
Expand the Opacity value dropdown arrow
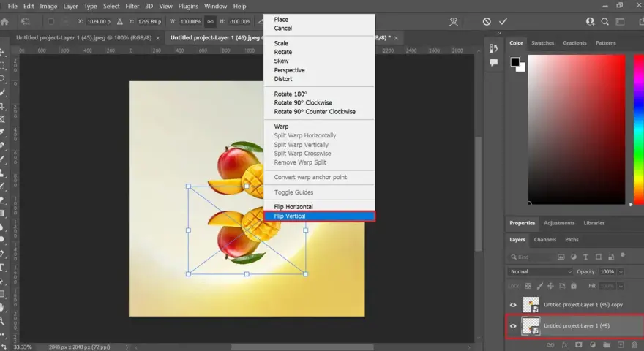click(x=621, y=272)
